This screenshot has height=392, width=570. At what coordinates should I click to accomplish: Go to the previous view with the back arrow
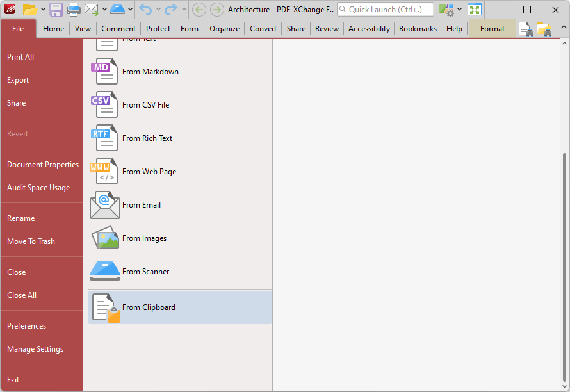click(199, 10)
